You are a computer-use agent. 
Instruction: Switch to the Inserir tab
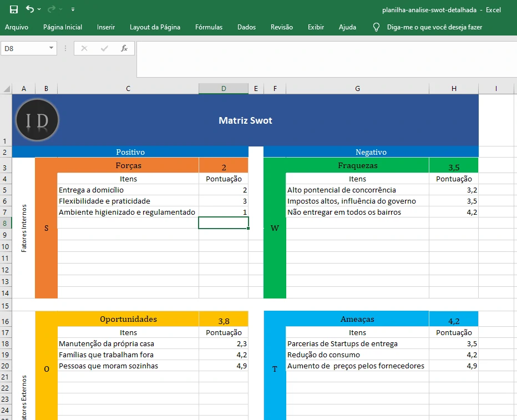point(106,27)
